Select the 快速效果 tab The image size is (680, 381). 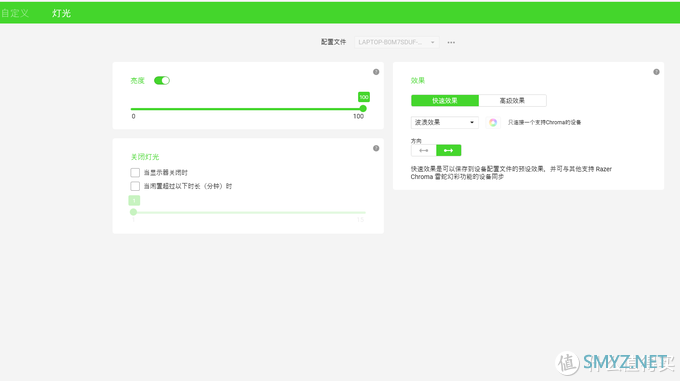coord(445,101)
